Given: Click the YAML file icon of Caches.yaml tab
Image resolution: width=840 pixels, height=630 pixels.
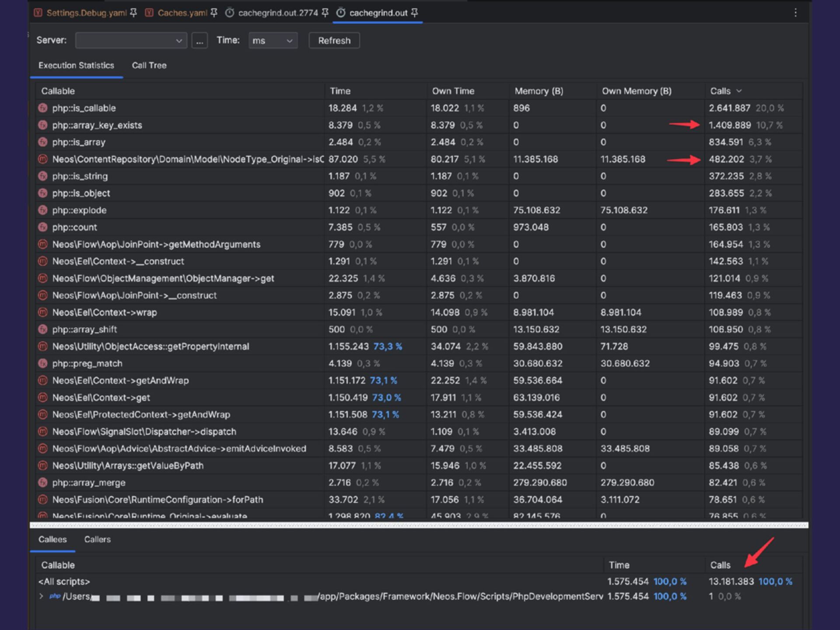Looking at the screenshot, I should click(x=149, y=13).
